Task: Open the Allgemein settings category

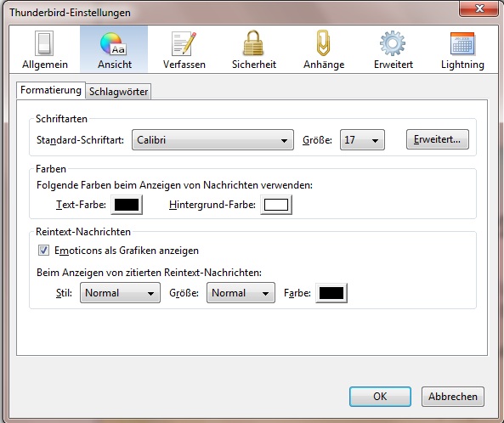Action: pos(45,50)
